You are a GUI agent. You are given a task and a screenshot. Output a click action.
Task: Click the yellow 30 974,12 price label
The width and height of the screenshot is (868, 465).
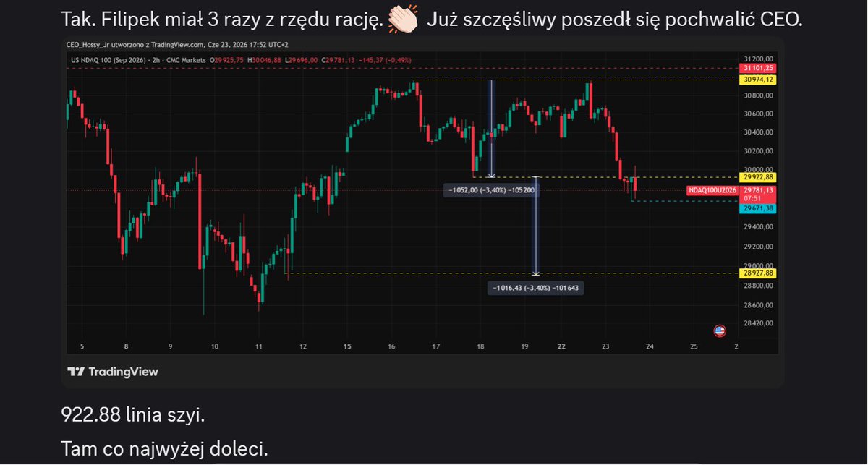(758, 80)
